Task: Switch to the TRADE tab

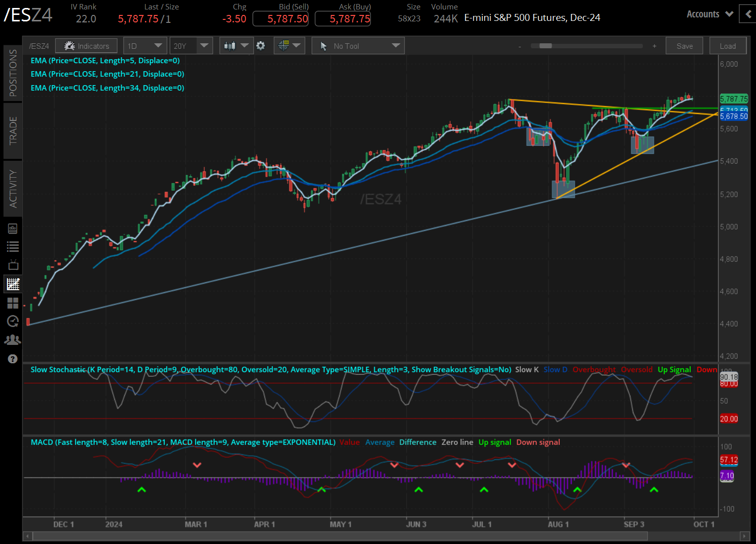Action: tap(13, 131)
